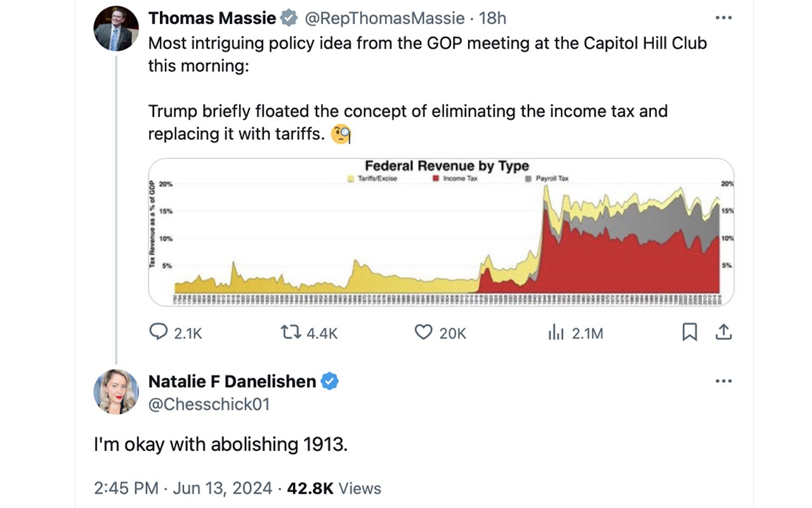Click the reply comment icon
The image size is (812, 508).
point(158,332)
